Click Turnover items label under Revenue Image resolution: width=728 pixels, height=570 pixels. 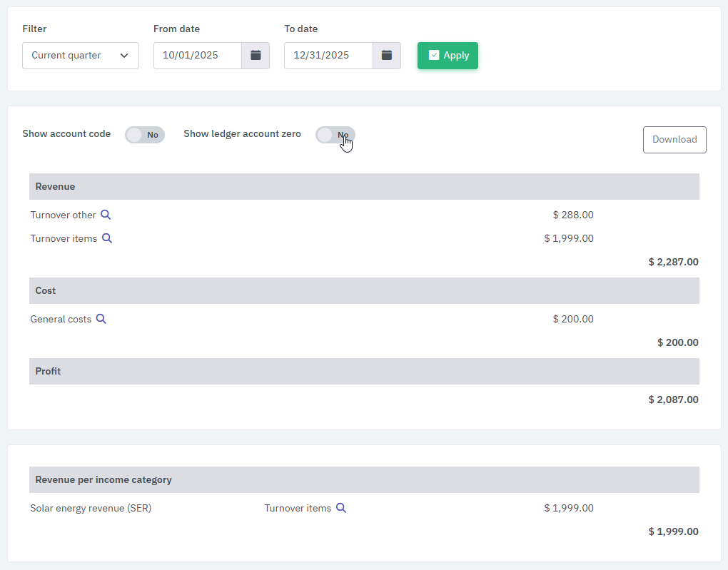64,238
